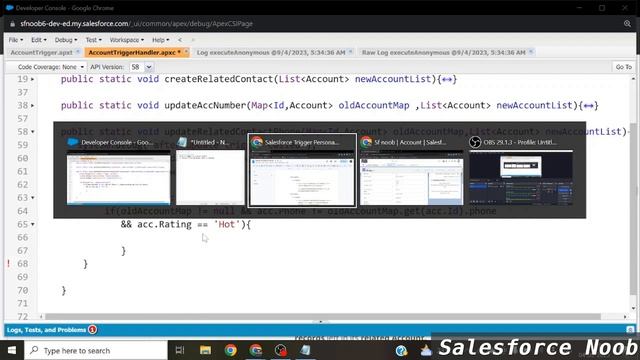
Task: Open File Explorer from taskbar
Action: coord(205,350)
